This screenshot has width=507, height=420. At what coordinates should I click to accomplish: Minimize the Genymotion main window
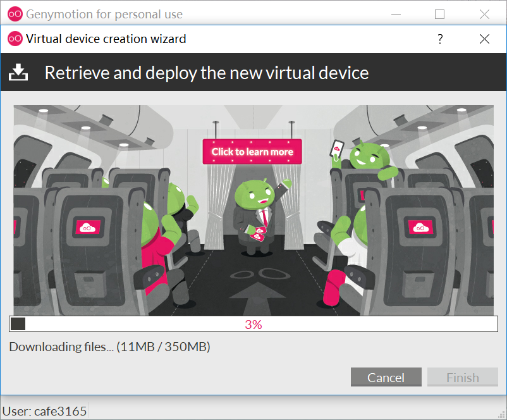396,15
